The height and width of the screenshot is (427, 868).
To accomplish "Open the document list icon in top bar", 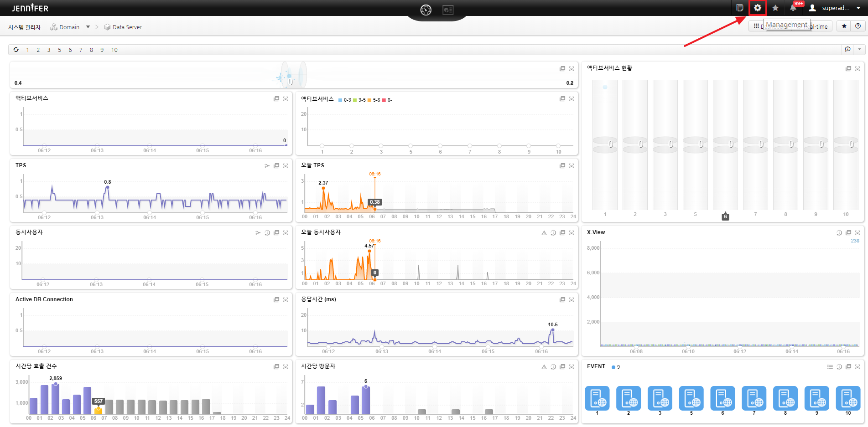I will 739,8.
